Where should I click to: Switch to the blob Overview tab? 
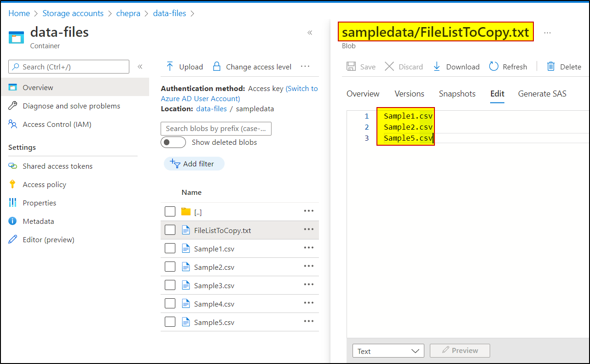point(363,94)
